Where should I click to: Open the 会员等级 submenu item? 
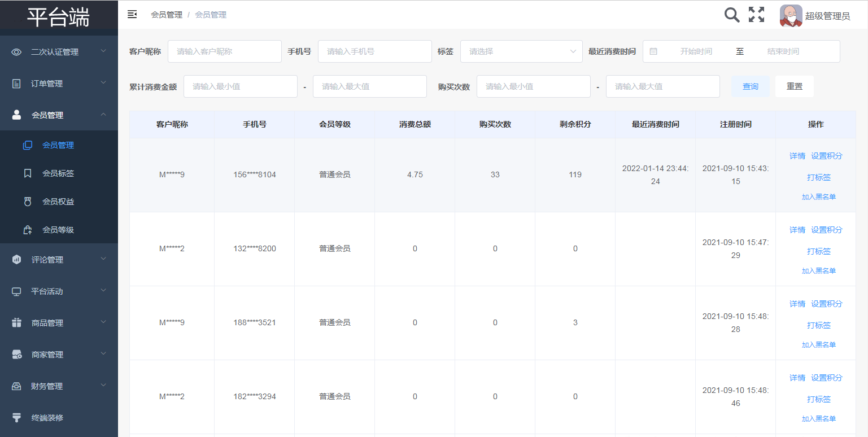coord(58,230)
